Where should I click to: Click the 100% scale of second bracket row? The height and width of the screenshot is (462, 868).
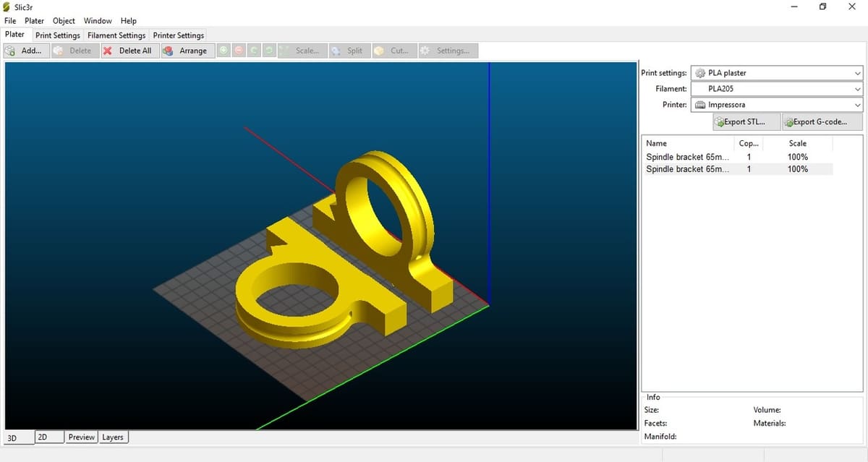point(798,168)
